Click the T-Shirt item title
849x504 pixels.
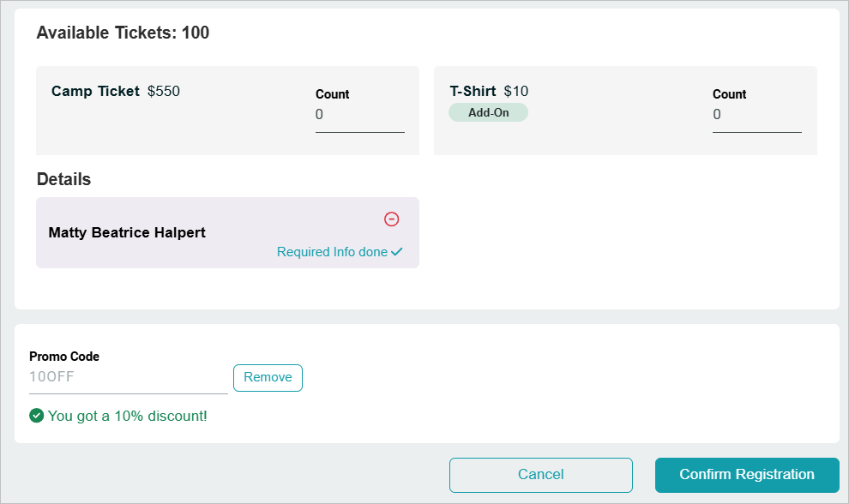[x=473, y=91]
